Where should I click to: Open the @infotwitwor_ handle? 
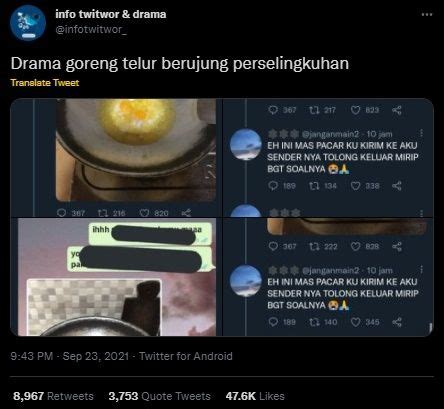click(x=91, y=29)
